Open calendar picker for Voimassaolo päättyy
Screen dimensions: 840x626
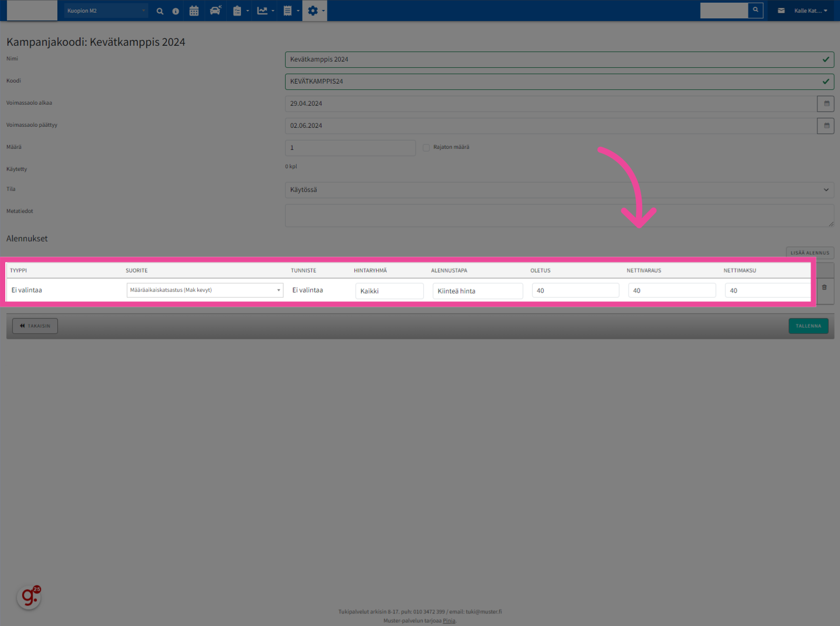point(826,126)
